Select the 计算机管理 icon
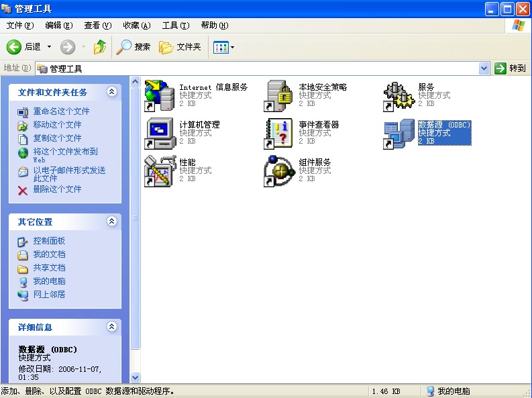 pyautogui.click(x=160, y=133)
